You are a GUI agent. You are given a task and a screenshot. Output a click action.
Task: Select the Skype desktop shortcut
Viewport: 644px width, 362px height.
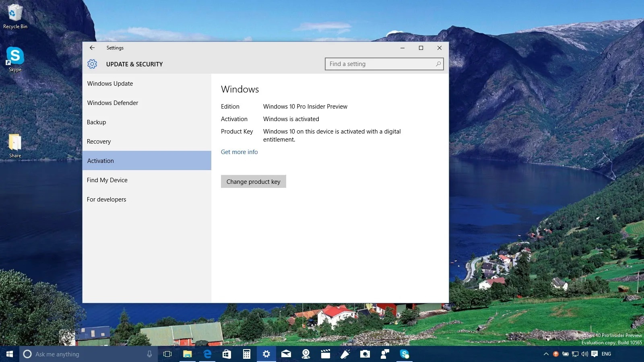[15, 60]
